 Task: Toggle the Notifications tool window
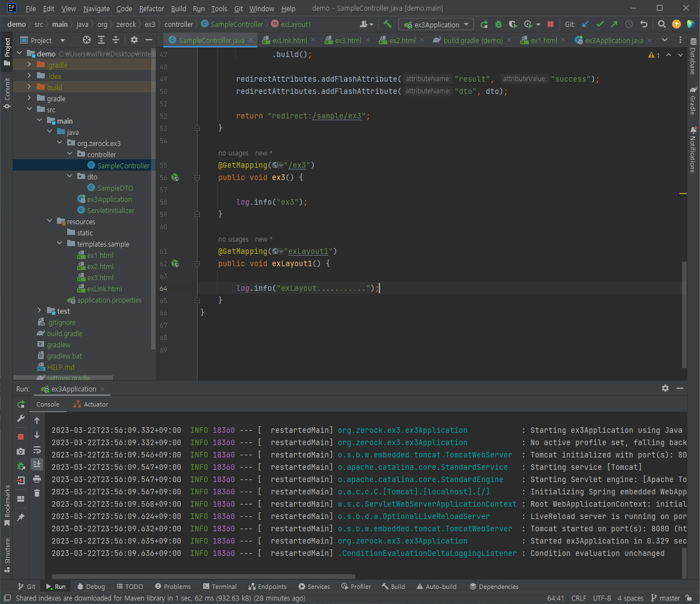[x=693, y=149]
